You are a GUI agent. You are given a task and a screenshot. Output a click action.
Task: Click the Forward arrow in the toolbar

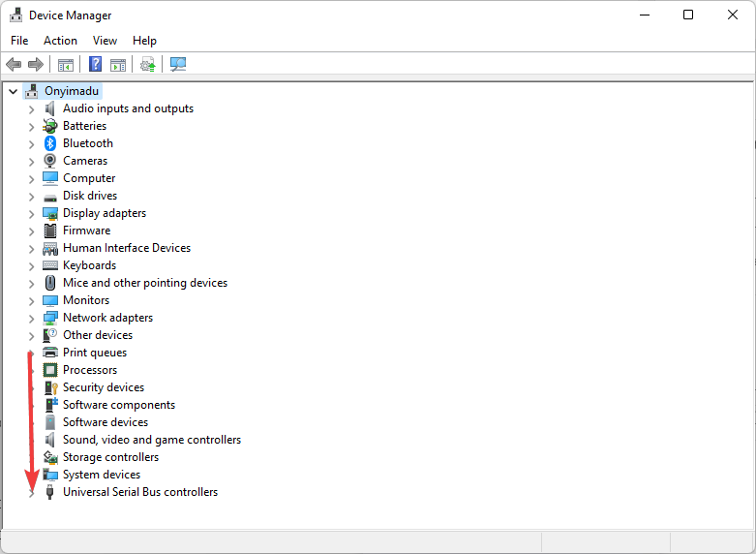[36, 64]
